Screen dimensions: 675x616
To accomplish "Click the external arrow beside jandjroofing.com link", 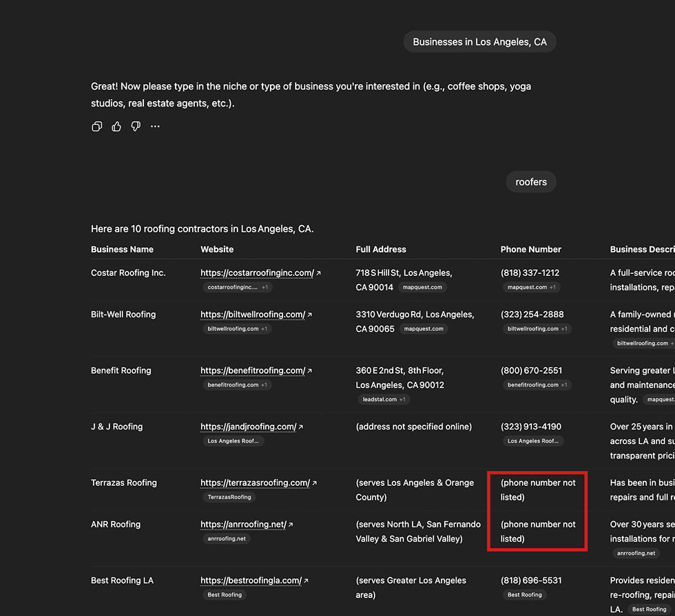I will tap(301, 427).
